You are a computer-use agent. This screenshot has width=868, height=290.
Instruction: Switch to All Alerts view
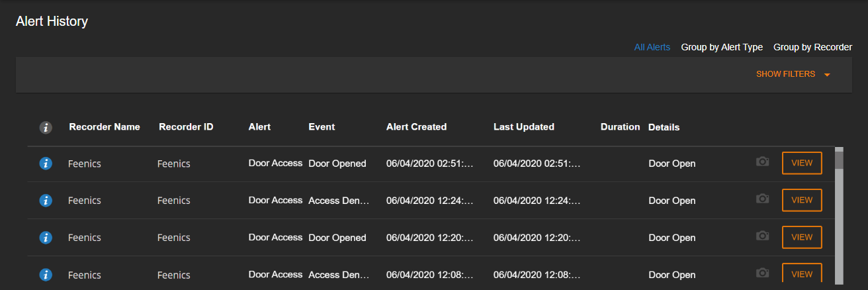coord(652,47)
